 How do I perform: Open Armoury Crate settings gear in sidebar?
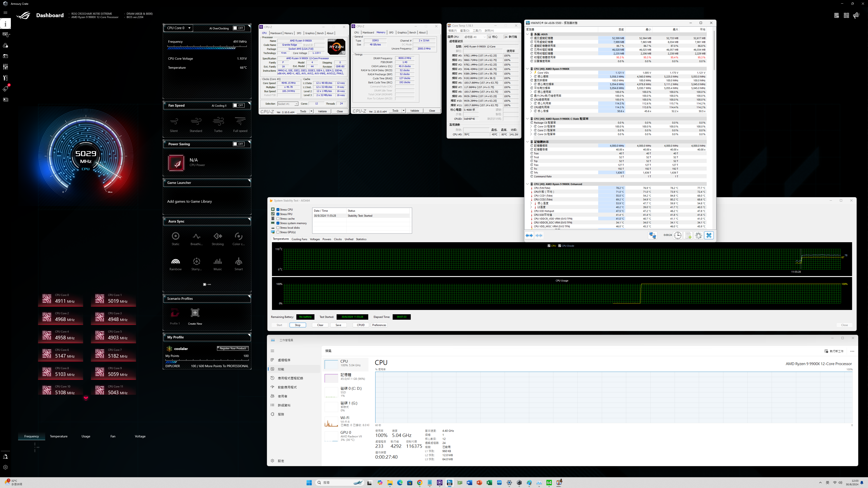(5, 467)
